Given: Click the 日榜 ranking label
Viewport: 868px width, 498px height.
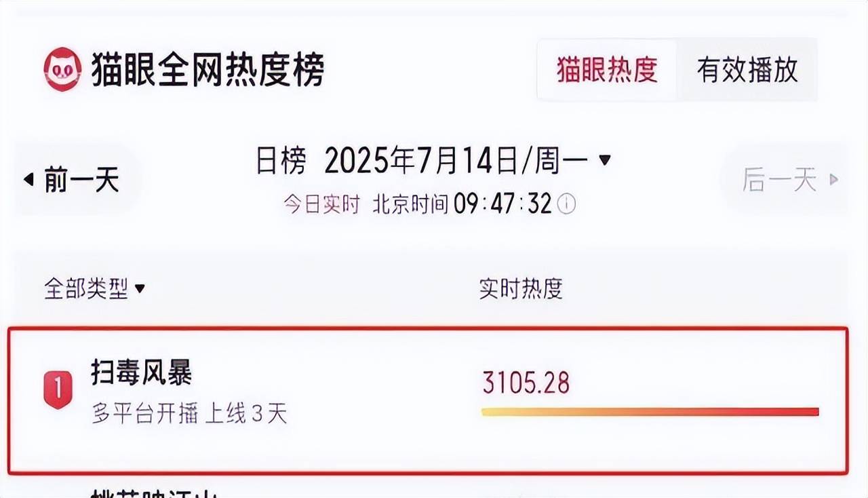Looking at the screenshot, I should (x=281, y=161).
